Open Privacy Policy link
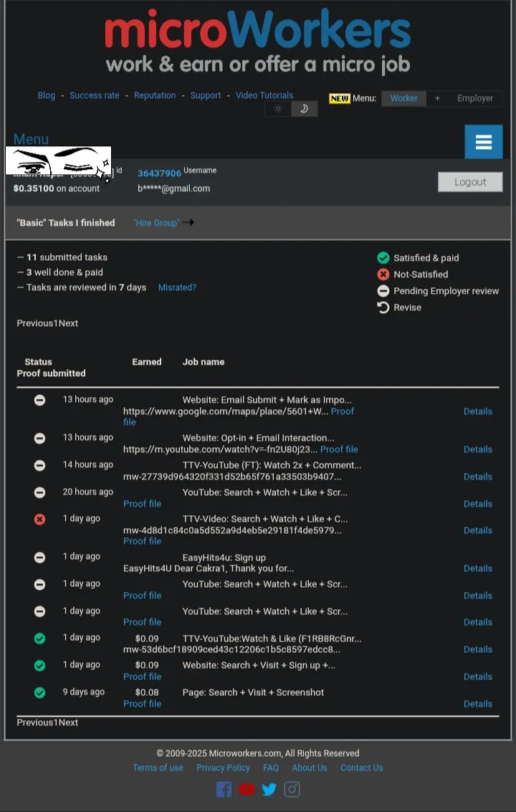 [x=223, y=768]
